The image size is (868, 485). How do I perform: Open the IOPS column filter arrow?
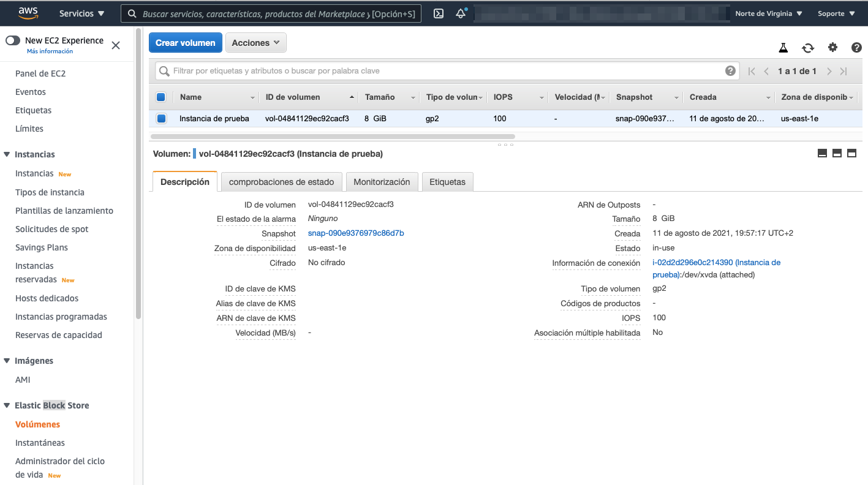[x=542, y=97]
